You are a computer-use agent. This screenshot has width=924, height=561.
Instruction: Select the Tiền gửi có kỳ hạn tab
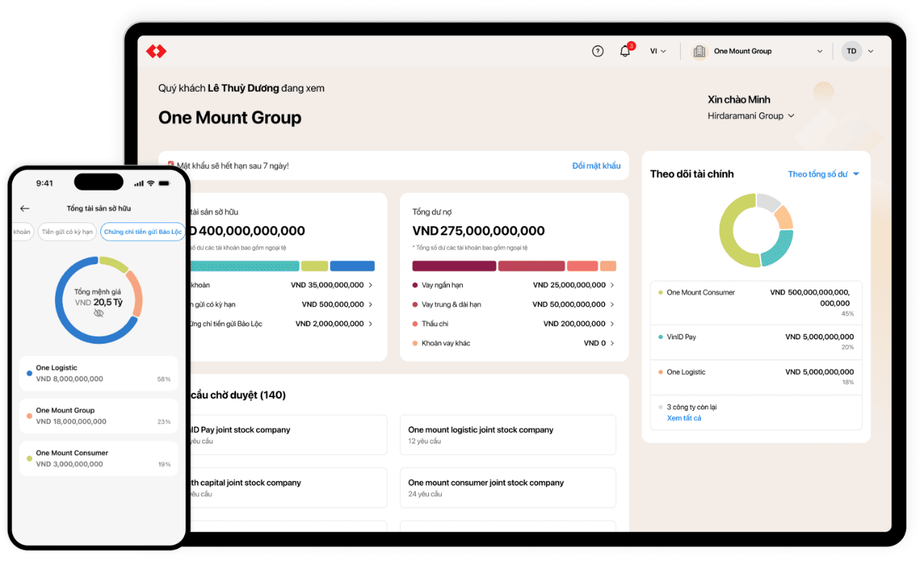click(x=67, y=232)
